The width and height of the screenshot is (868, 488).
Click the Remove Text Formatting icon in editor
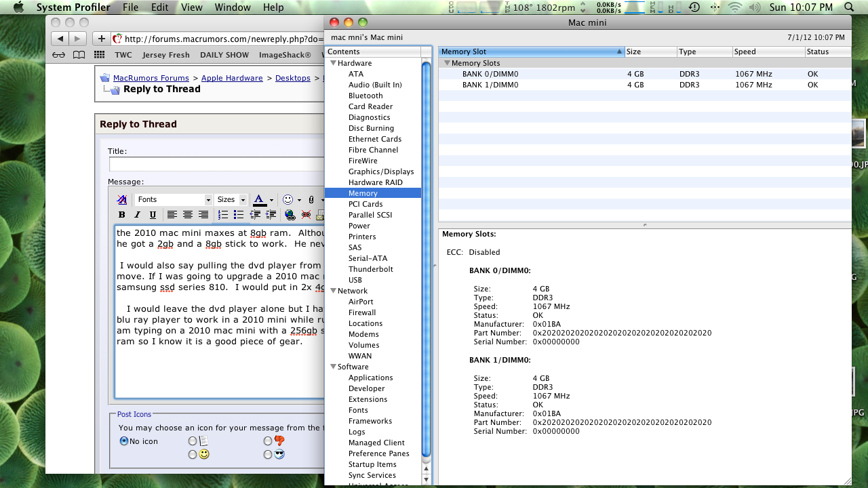(x=122, y=200)
